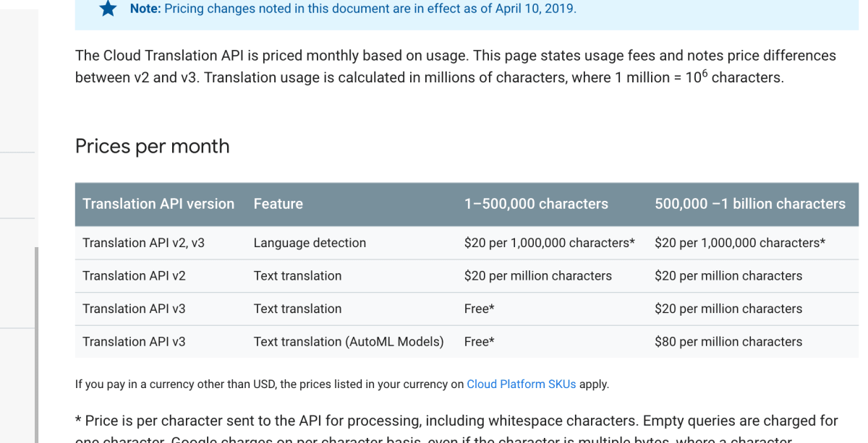Open the Cloud Platform SKUs link
This screenshot has width=868, height=443.
(522, 384)
